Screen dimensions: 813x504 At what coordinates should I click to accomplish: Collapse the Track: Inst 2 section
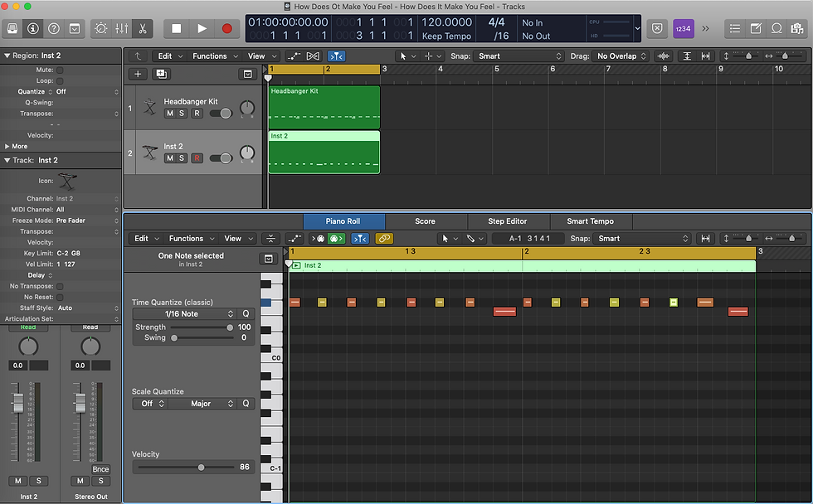[x=7, y=161]
